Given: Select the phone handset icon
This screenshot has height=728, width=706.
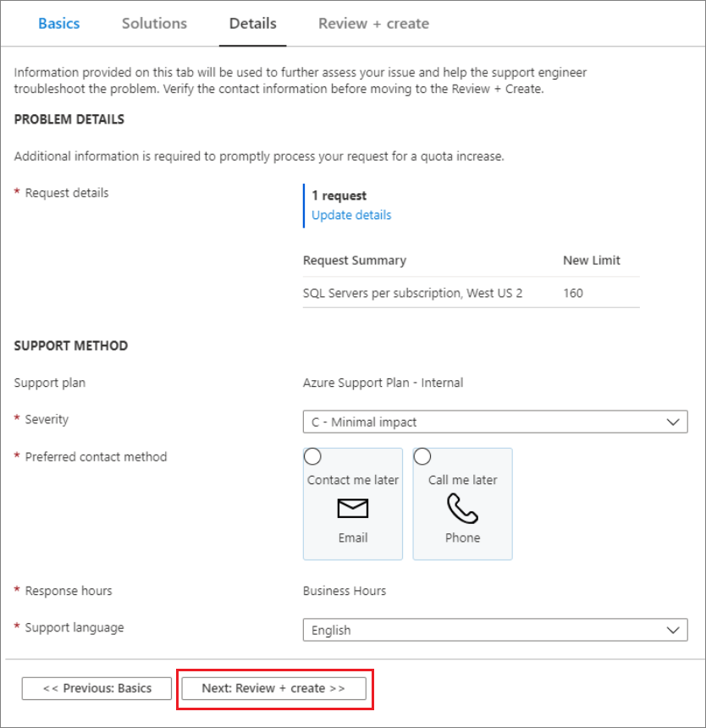Looking at the screenshot, I should (462, 508).
